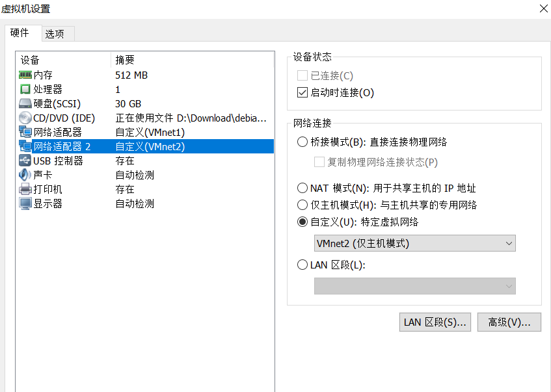Choose the NAT 模式 radio option

[302, 189]
